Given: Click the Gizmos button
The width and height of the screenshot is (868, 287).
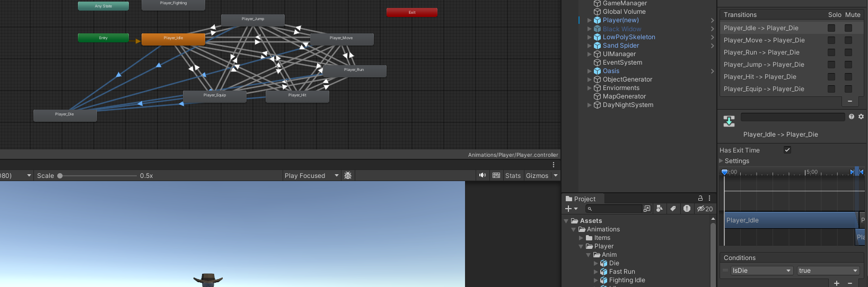Looking at the screenshot, I should (x=537, y=175).
